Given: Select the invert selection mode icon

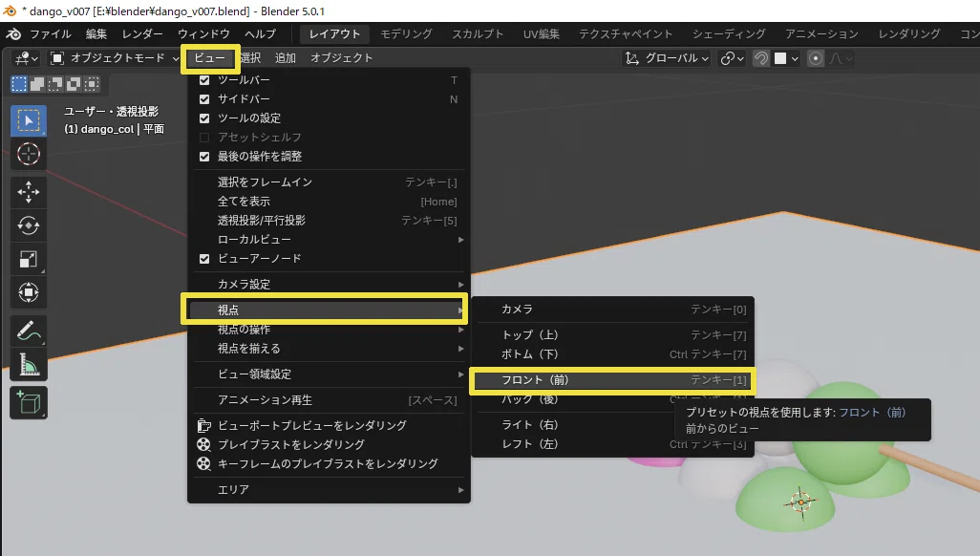Looking at the screenshot, I should coord(74,84).
